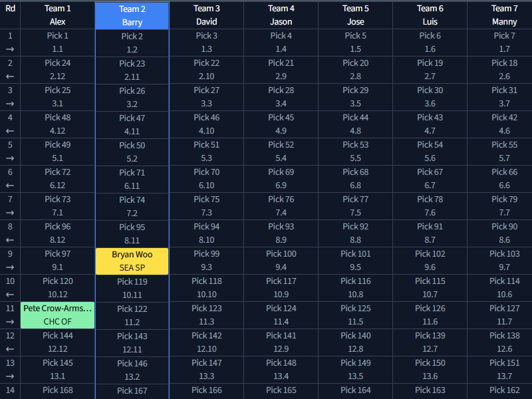Image resolution: width=532 pixels, height=399 pixels.
Task: Click the Pick 100 cell
Action: click(281, 261)
